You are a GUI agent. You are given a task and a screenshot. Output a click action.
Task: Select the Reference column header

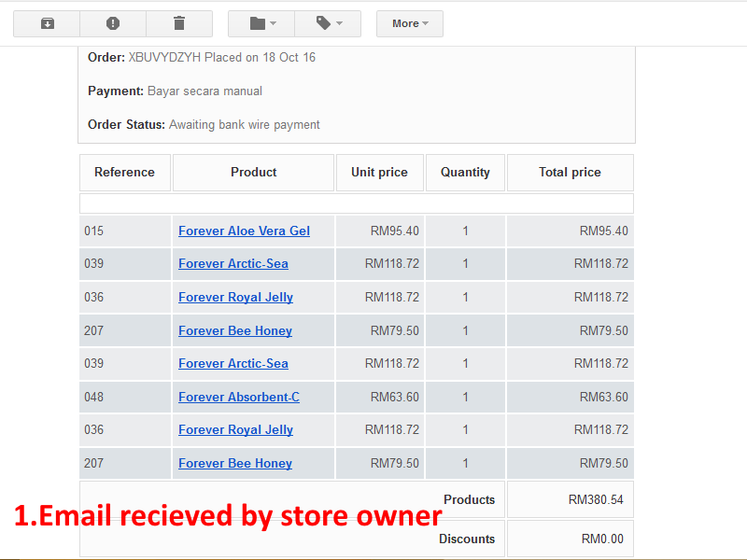125,173
